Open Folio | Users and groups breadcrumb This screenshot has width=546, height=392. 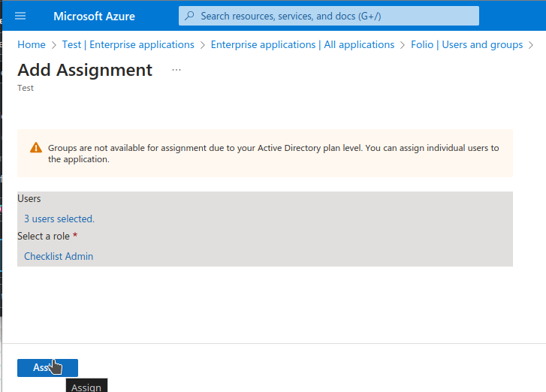click(x=466, y=44)
